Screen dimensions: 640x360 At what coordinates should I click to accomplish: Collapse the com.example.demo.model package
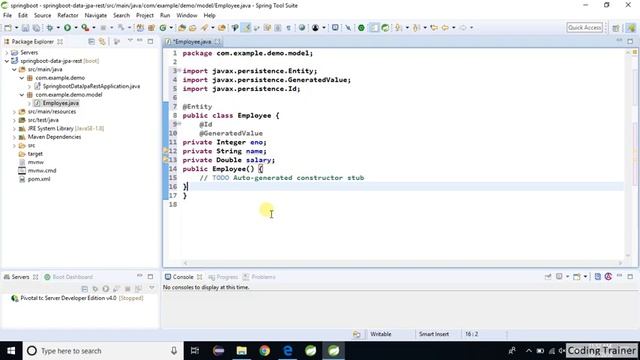click(x=22, y=95)
